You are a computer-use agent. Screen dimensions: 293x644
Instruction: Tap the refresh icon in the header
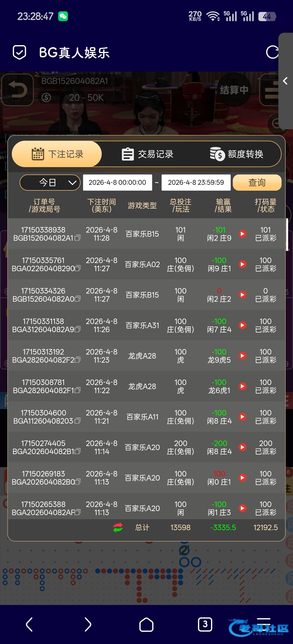272,52
